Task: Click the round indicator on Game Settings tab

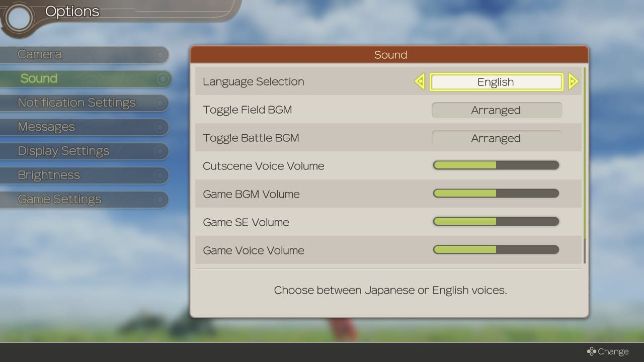Action: pyautogui.click(x=160, y=200)
